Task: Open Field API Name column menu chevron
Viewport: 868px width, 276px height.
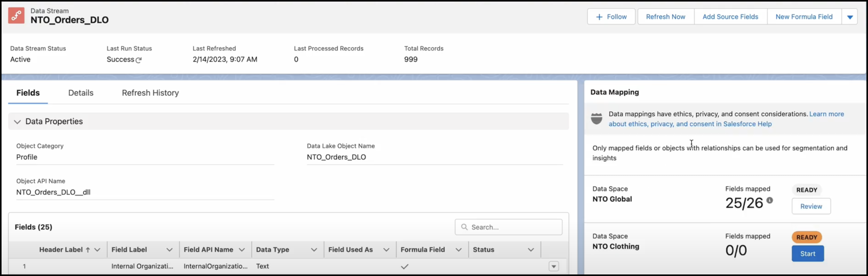Action: tap(242, 250)
